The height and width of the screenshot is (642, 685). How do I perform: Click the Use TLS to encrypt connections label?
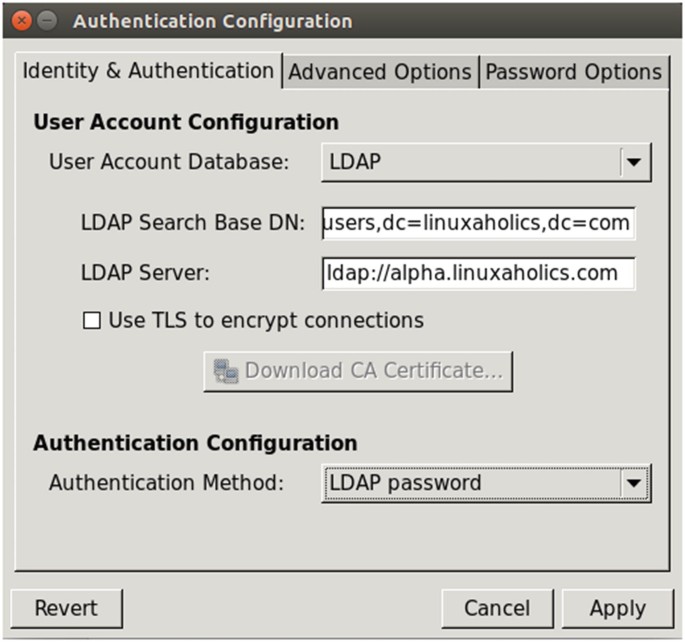coord(266,320)
